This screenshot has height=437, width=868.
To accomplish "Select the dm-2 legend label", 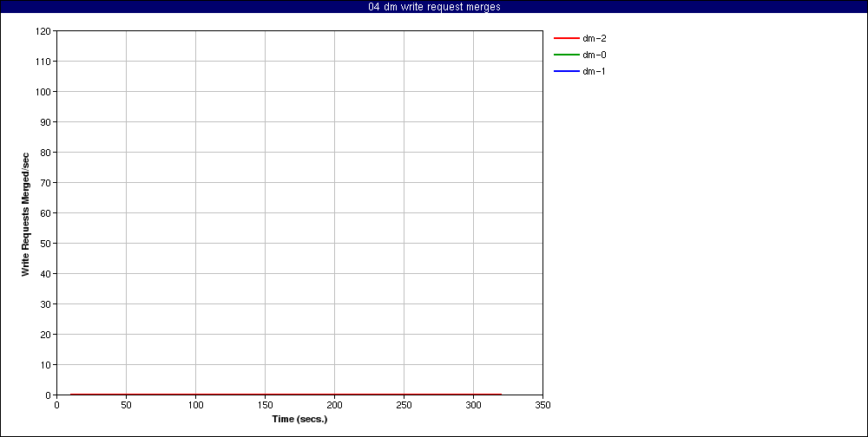I will tap(595, 38).
